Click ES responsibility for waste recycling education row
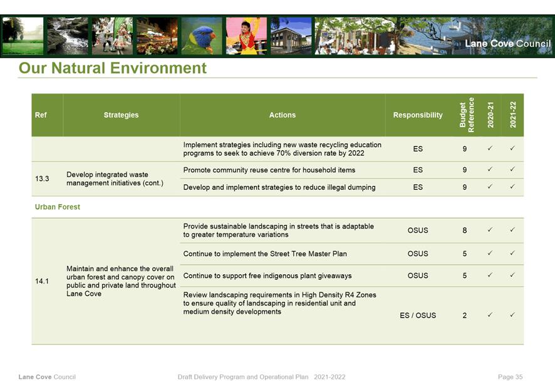This screenshot has width=555, height=392. pos(418,149)
